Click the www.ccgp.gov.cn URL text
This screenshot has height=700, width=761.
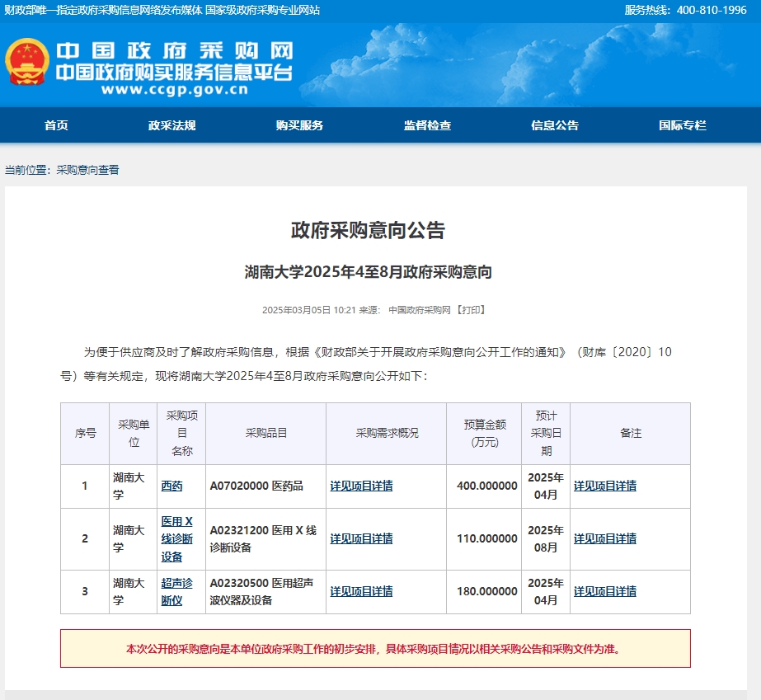pos(175,90)
